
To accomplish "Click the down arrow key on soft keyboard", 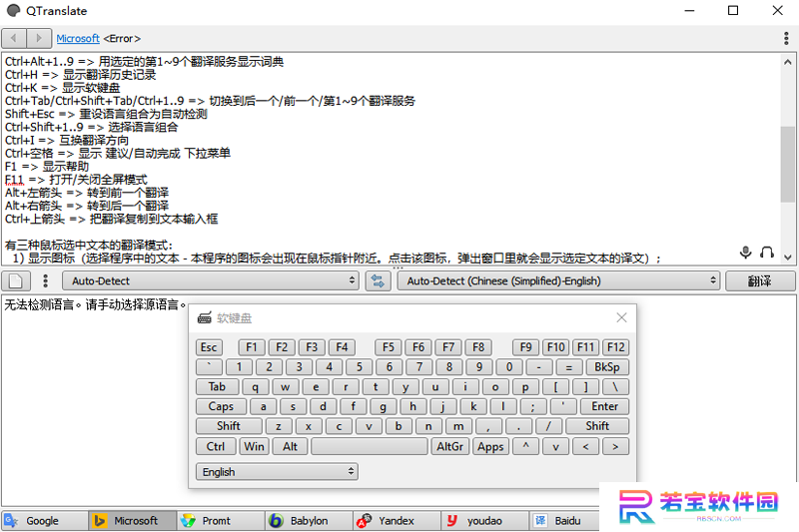I will click(556, 446).
